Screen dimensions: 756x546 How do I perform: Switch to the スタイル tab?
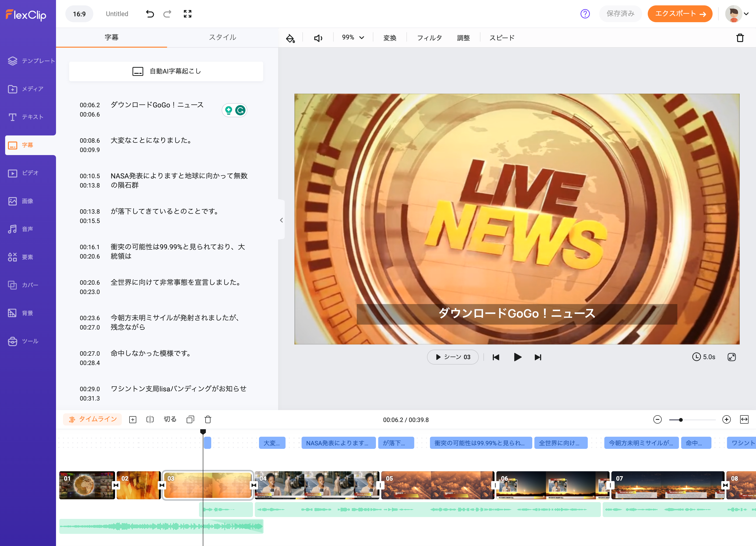[222, 37]
